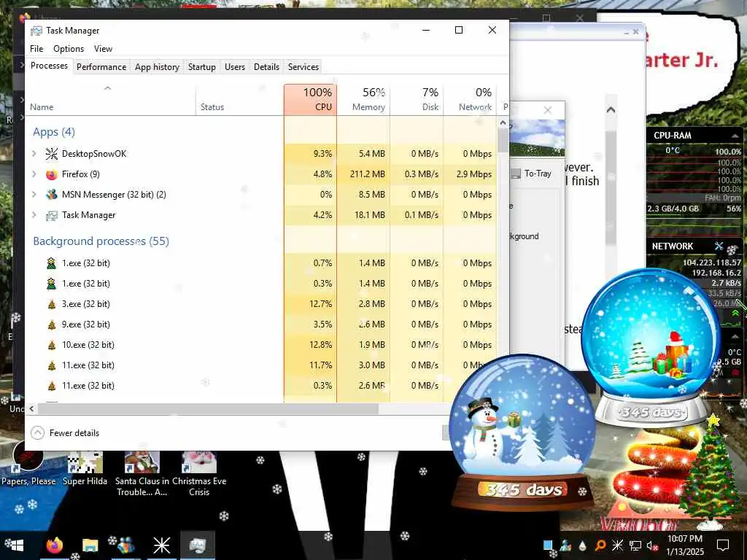The height and width of the screenshot is (560, 747).
Task: Open the Super Hilda desktop shortcut
Action: [85, 469]
